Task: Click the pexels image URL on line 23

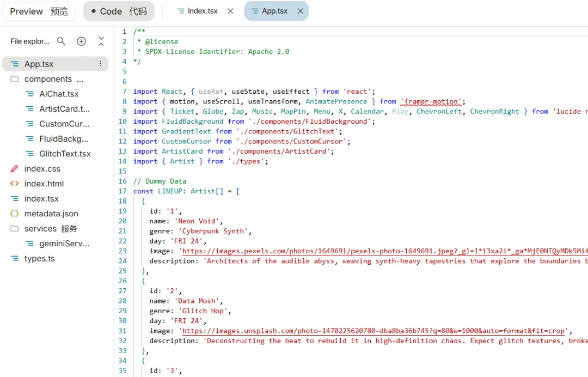Action: [x=385, y=251]
